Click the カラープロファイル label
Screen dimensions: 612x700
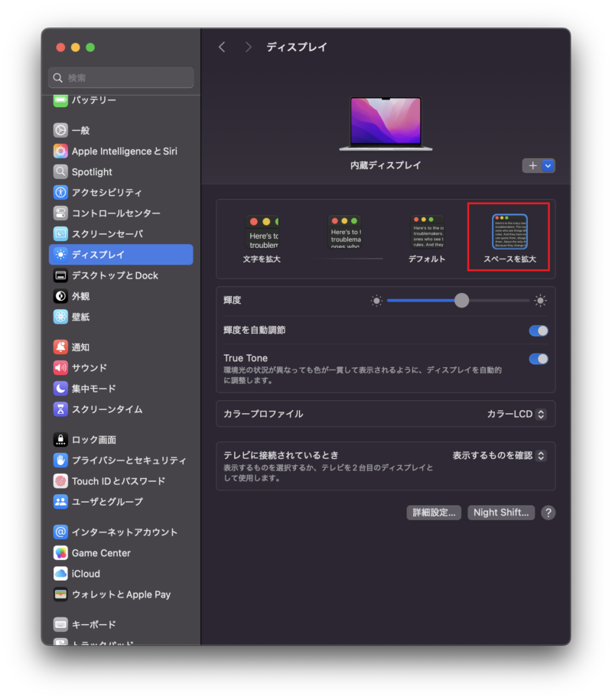[263, 414]
